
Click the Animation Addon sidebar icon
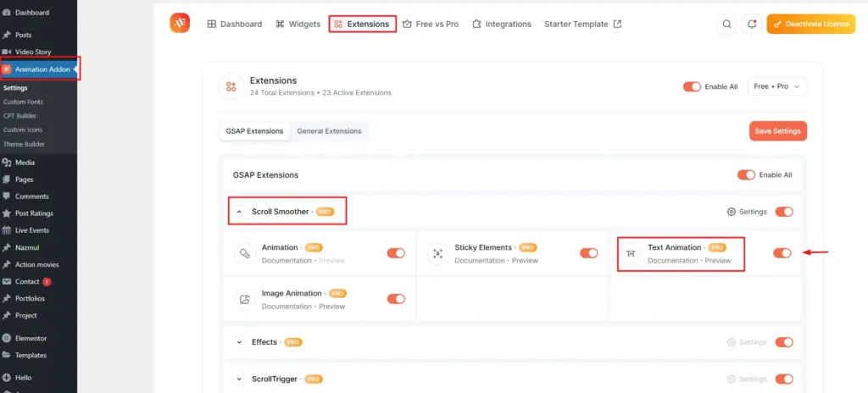coord(7,69)
